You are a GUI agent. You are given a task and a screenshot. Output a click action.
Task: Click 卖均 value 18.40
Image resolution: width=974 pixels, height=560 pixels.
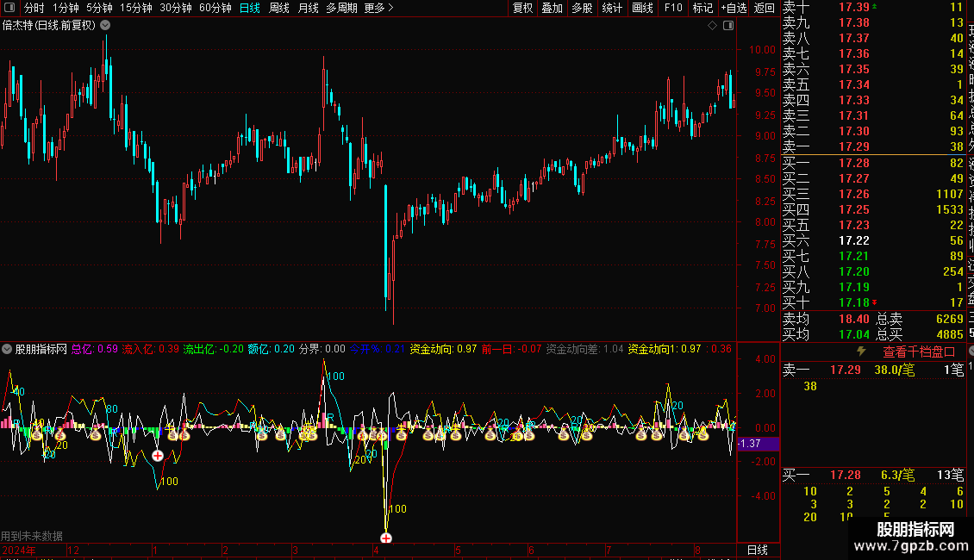pyautogui.click(x=853, y=319)
